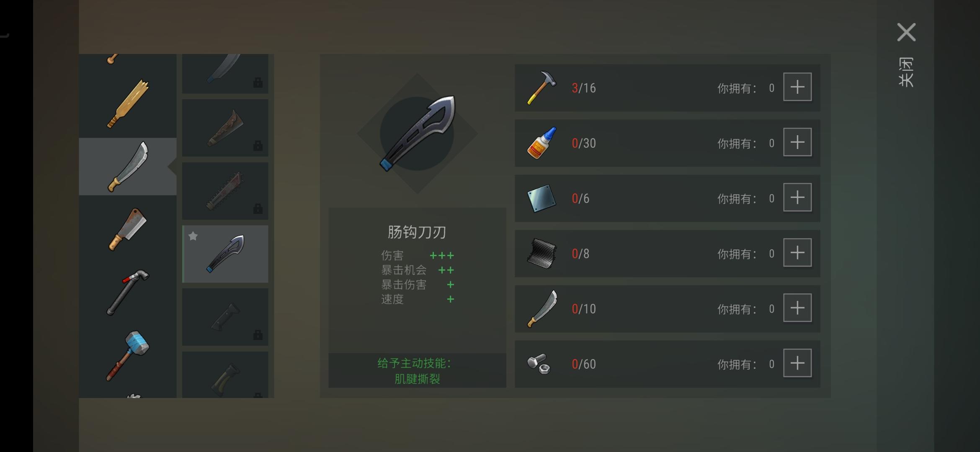Select the blue sledgehammer weapon
Screen dimensions: 980x452
[128, 356]
